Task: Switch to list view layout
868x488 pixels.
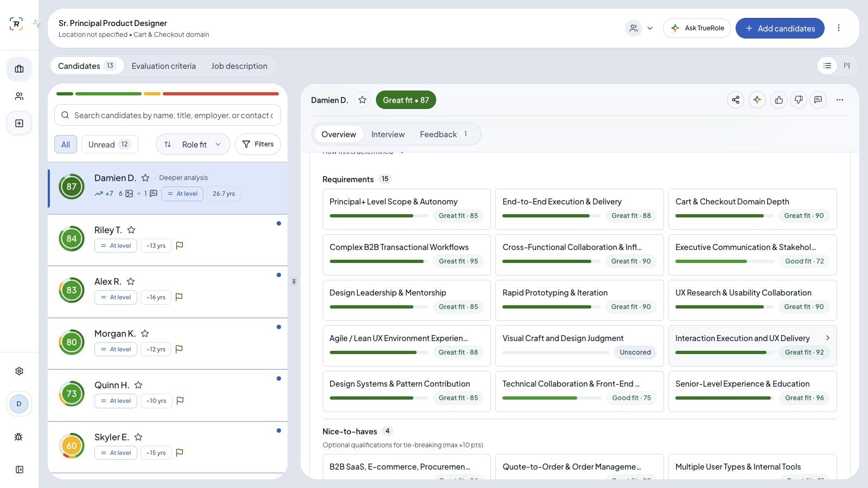Action: [827, 66]
